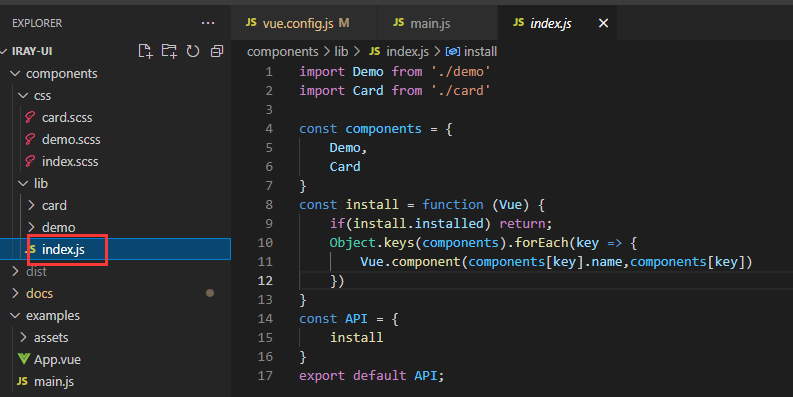The height and width of the screenshot is (397, 793).
Task: Click the Sass icon beside index.scss
Action: click(x=30, y=162)
